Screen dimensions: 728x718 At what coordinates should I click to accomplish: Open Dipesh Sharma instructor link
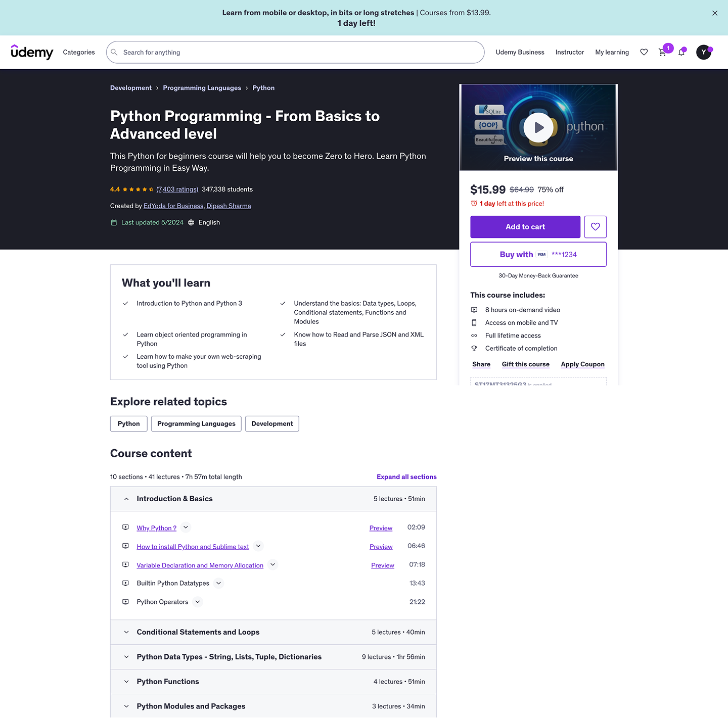pos(229,206)
